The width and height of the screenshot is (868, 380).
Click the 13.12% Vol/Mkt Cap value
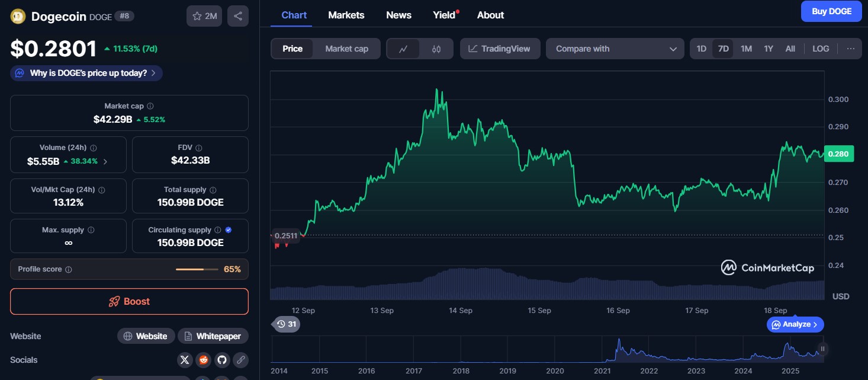pyautogui.click(x=68, y=202)
